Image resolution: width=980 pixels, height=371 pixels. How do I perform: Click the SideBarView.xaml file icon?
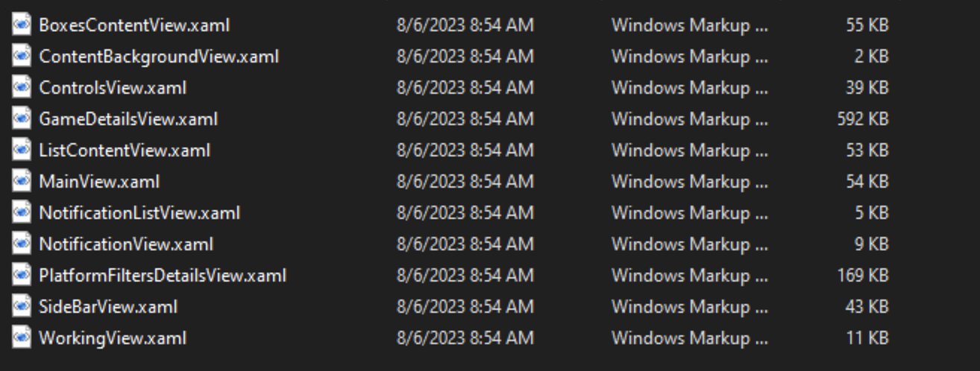click(x=22, y=306)
